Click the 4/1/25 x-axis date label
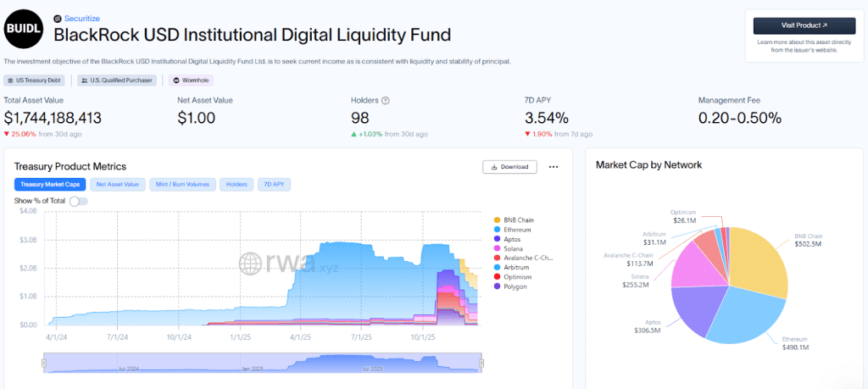This screenshot has width=868, height=389. pyautogui.click(x=300, y=336)
